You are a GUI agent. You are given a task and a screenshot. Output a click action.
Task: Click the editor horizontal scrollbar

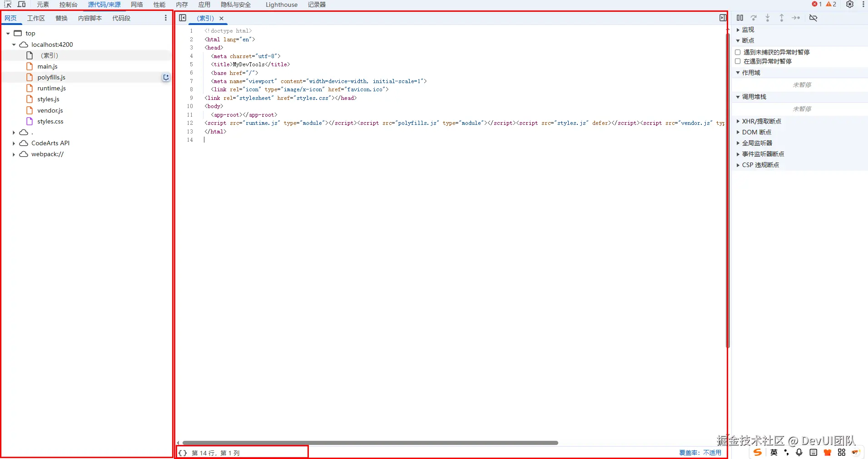(x=370, y=443)
